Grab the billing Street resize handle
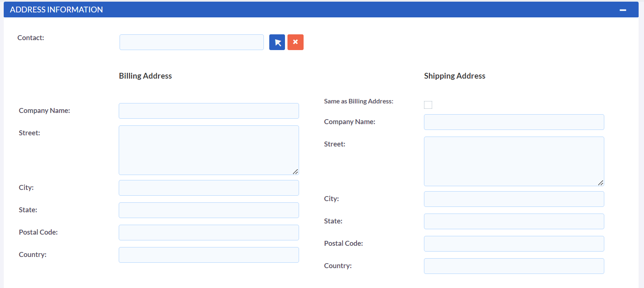The width and height of the screenshot is (644, 288). pyautogui.click(x=295, y=172)
